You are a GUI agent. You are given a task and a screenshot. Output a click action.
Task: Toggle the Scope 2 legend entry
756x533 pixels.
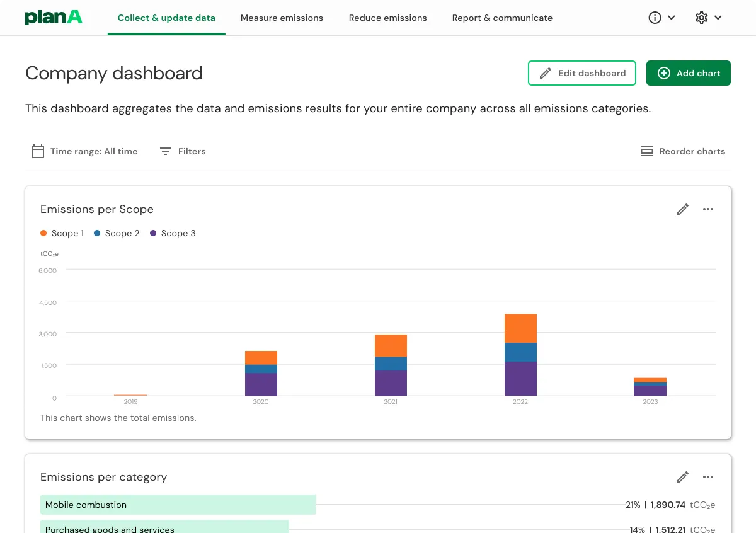point(117,233)
